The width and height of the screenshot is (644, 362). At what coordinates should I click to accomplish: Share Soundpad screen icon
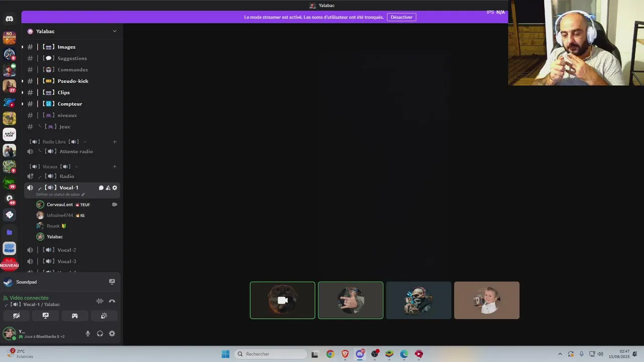point(112,282)
